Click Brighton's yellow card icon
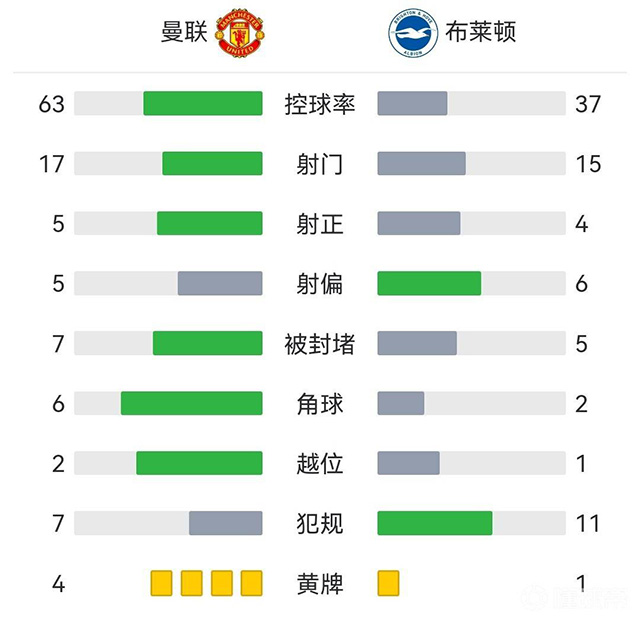Image resolution: width=640 pixels, height=617 pixels. tap(388, 583)
